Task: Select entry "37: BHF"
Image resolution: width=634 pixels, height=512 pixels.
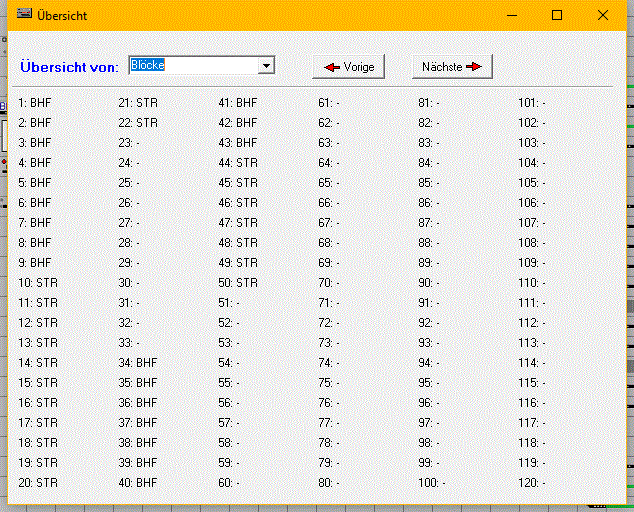Action: coord(137,423)
